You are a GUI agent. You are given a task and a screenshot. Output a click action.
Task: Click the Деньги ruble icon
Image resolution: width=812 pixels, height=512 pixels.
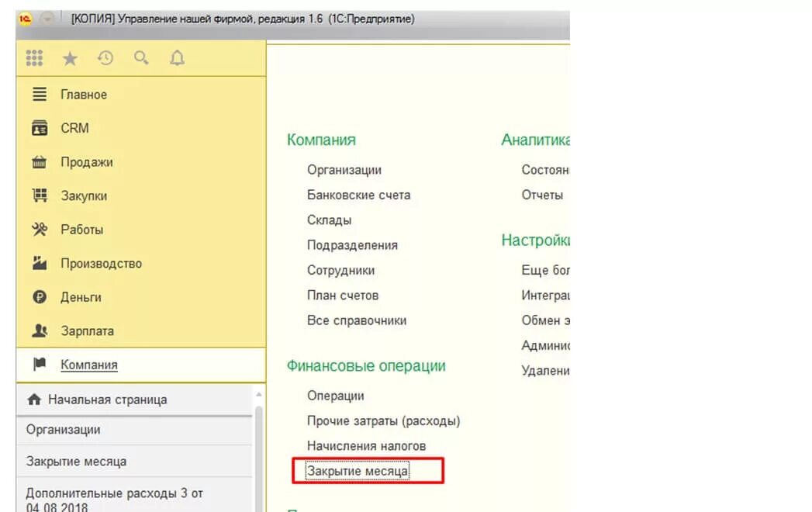pos(40,297)
